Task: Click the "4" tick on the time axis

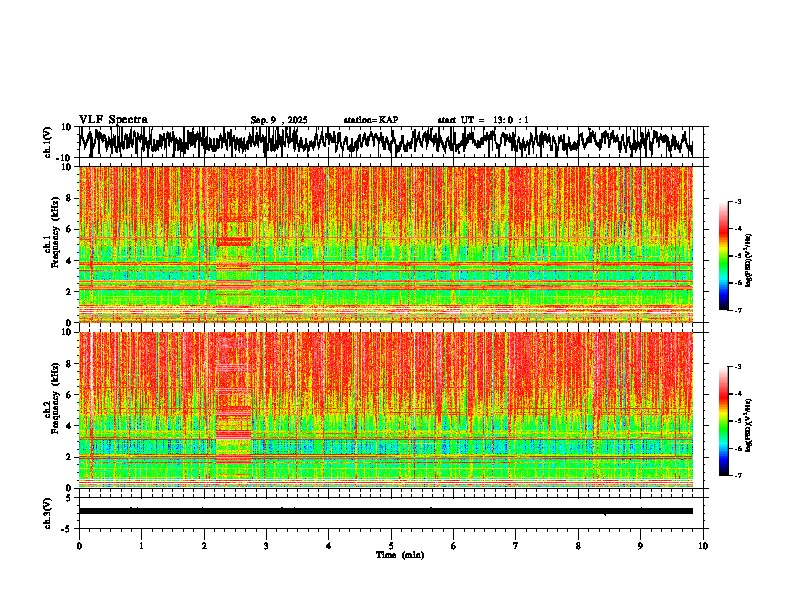Action: (x=329, y=546)
